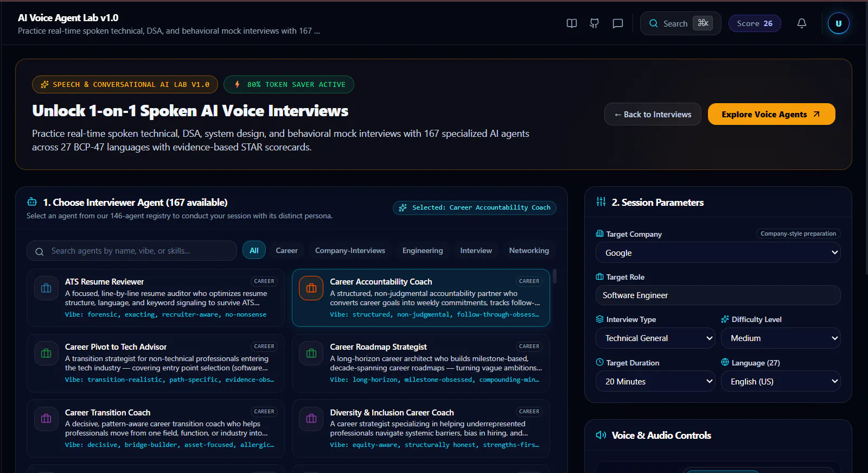Image resolution: width=868 pixels, height=473 pixels.
Task: Open the user avatar menu
Action: (x=839, y=23)
